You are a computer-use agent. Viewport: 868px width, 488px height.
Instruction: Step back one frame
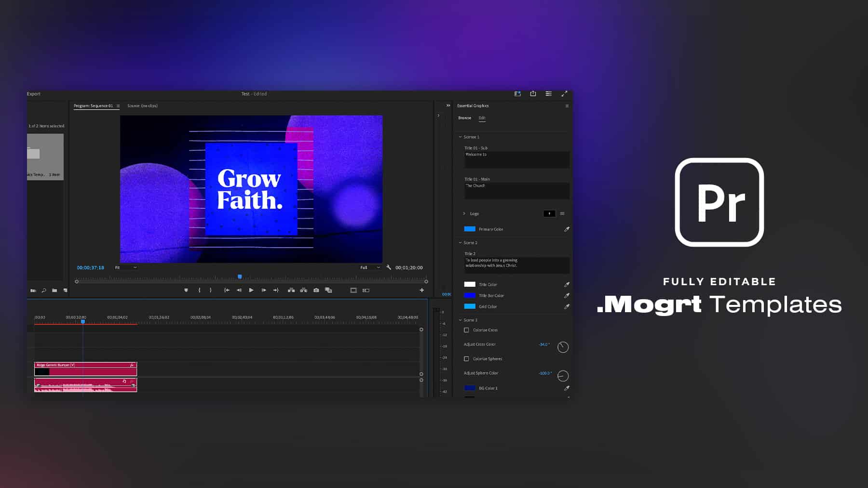coord(239,290)
